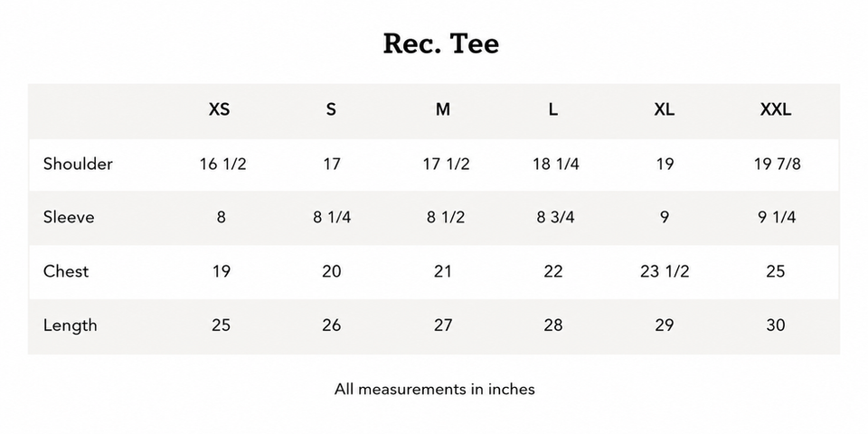Click the L shoulder value 18 1/4
The image size is (868, 434).
tap(556, 165)
